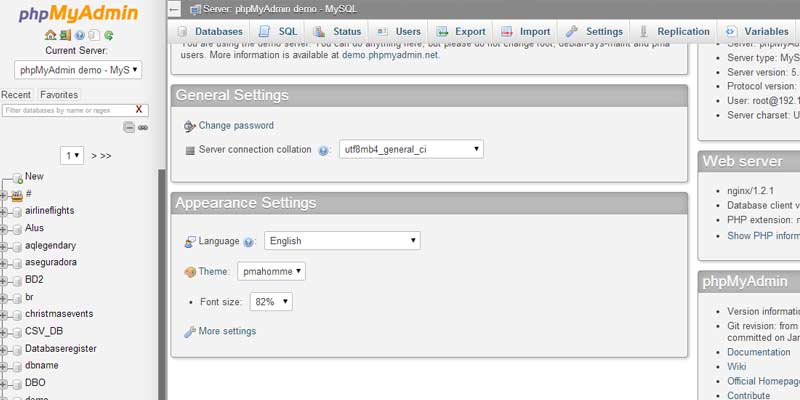
Task: Jump to last page with >> link
Action: coord(106,156)
